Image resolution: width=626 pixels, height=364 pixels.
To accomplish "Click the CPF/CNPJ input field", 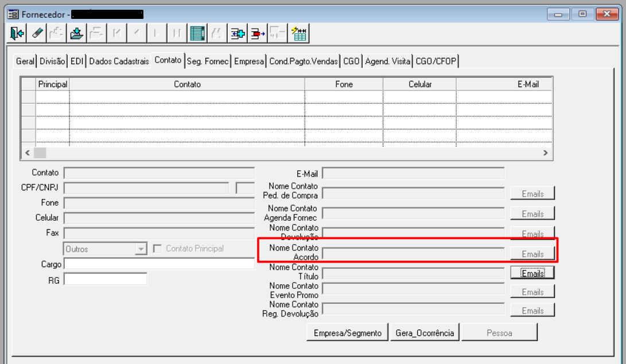I will (x=146, y=188).
